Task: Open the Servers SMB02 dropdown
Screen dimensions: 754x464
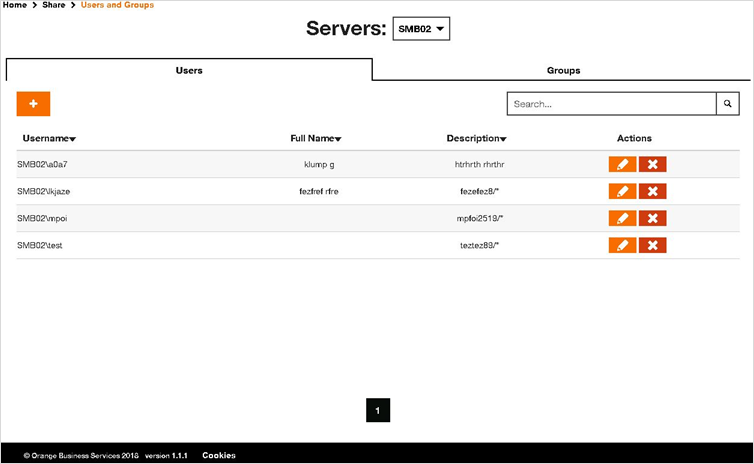Action: tap(421, 29)
